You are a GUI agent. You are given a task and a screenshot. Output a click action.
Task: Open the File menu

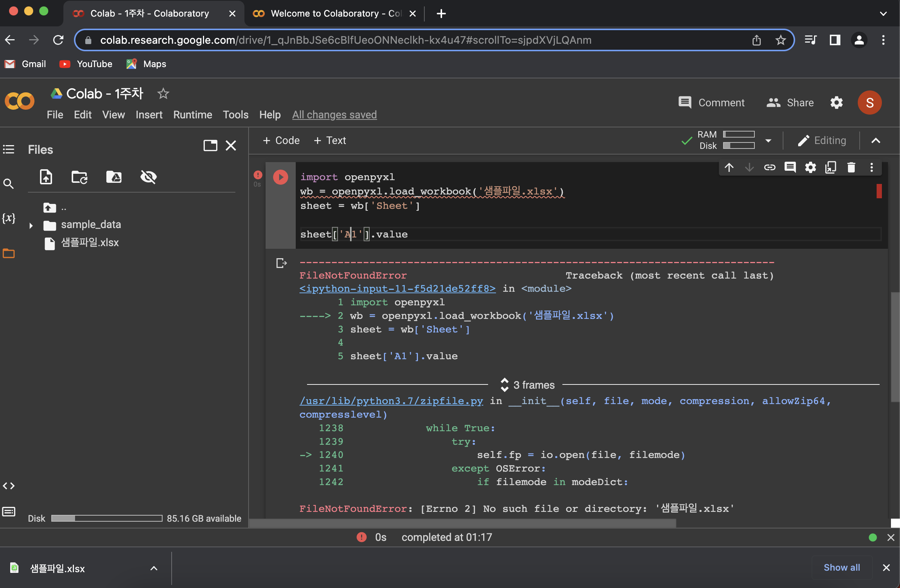(x=55, y=115)
